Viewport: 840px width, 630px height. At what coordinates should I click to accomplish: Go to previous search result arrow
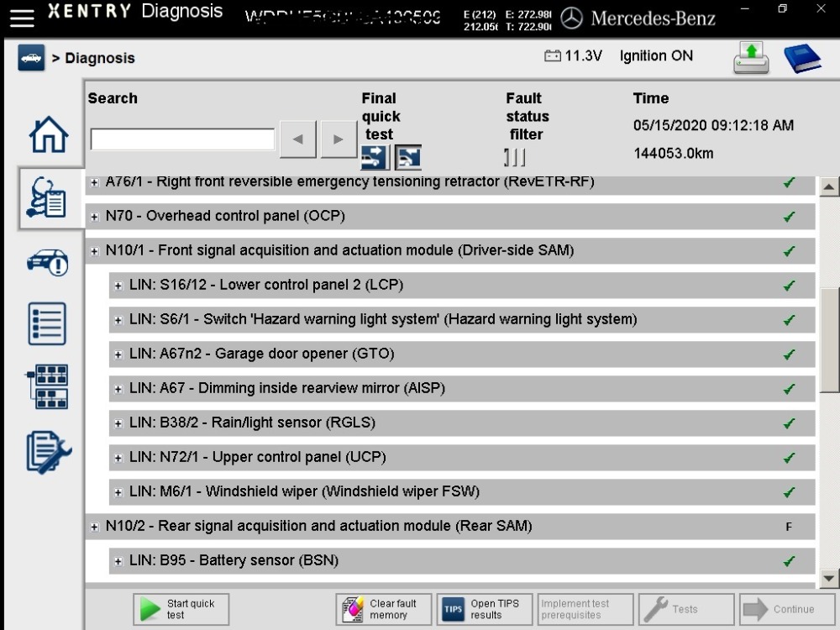pyautogui.click(x=298, y=139)
